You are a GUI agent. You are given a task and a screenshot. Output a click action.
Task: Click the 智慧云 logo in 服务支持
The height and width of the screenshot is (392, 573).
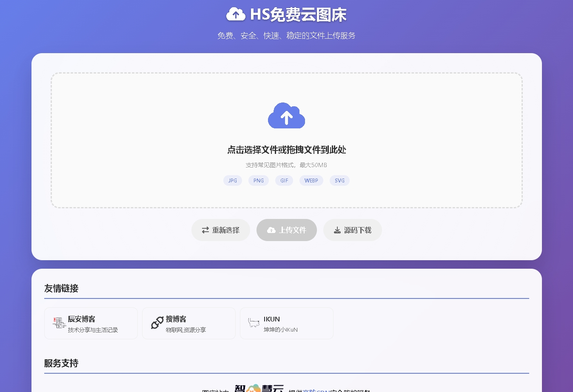tap(259, 388)
